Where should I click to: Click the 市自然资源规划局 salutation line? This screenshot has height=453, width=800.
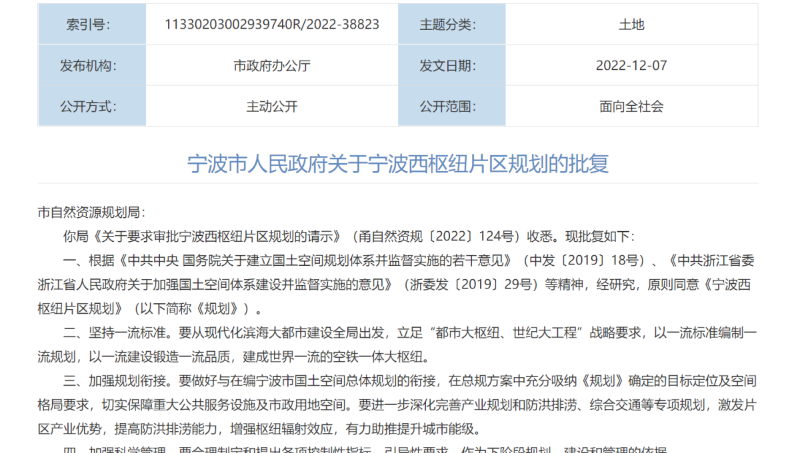[91, 212]
